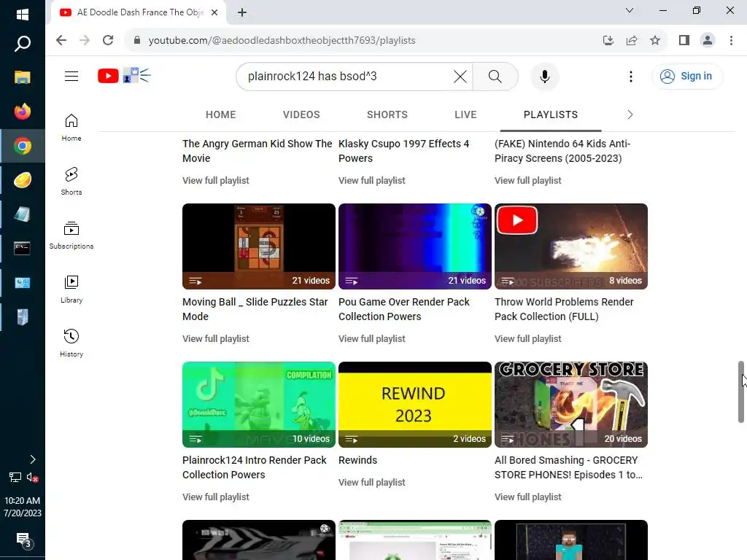Reload the page

pos(108,40)
